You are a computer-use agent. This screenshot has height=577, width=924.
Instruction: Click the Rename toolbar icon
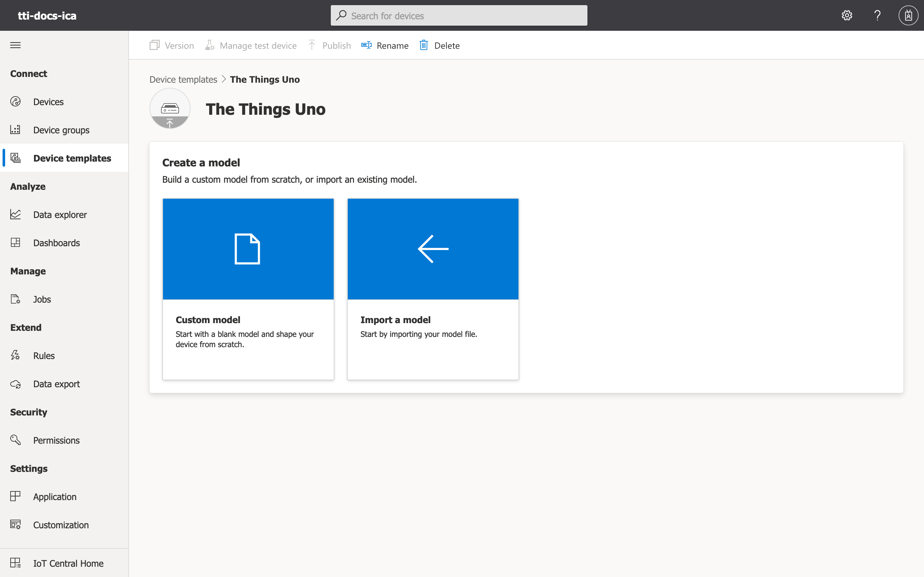tap(366, 46)
